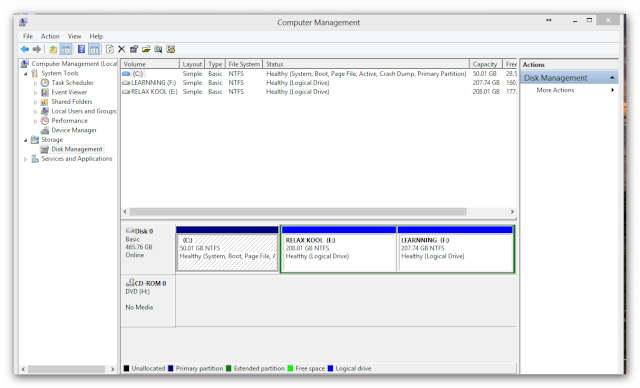Toggle the Show/Hide Action Pane icon
Screen dimensions: 640x388
click(94, 49)
